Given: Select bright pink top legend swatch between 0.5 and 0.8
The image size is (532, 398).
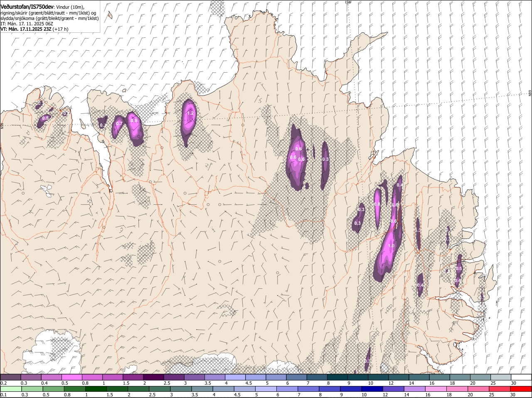Looking at the screenshot, I should (x=71, y=377).
